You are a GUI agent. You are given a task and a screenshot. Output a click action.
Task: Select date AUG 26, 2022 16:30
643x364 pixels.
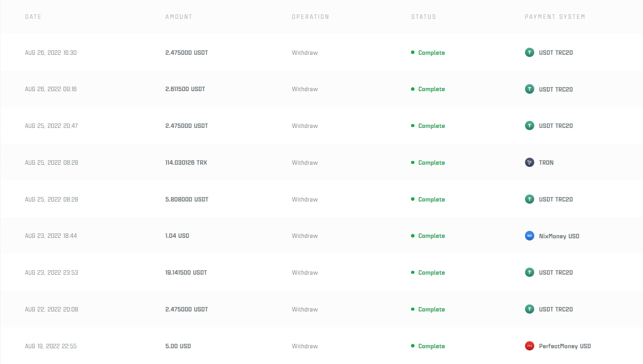pos(51,53)
